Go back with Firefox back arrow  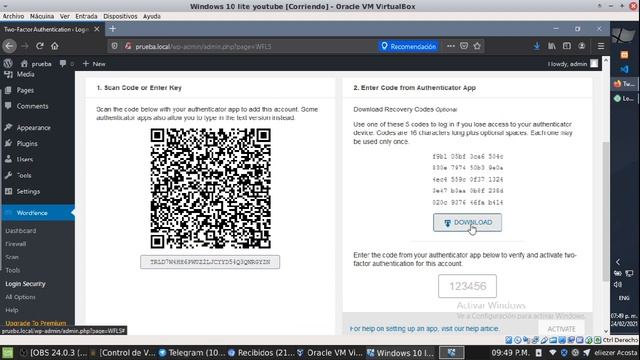[9, 46]
